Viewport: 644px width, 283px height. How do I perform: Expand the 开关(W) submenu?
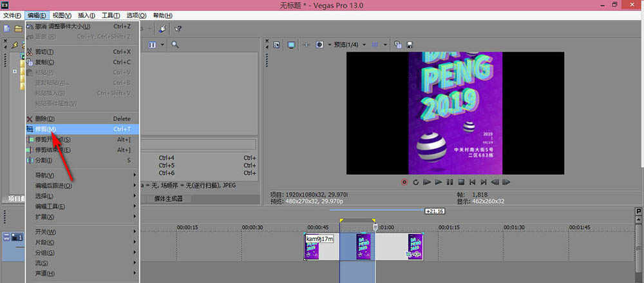tap(82, 231)
